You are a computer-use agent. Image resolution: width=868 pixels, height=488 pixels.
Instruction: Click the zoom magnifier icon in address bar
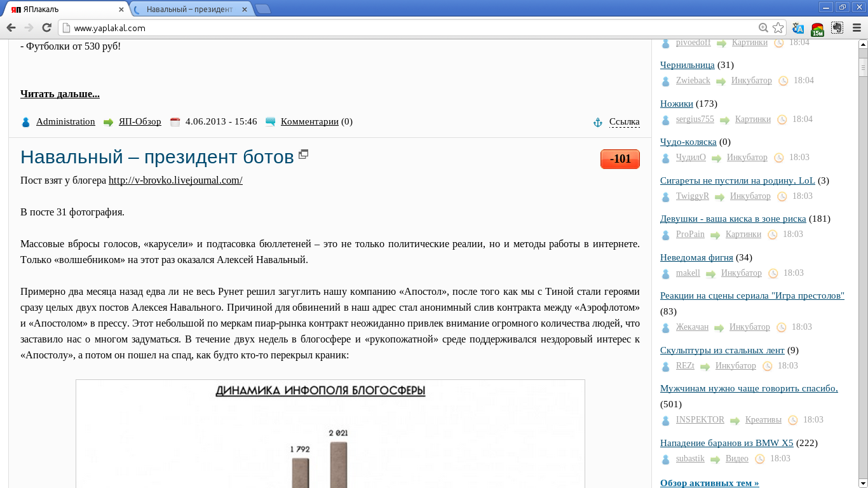(x=763, y=28)
